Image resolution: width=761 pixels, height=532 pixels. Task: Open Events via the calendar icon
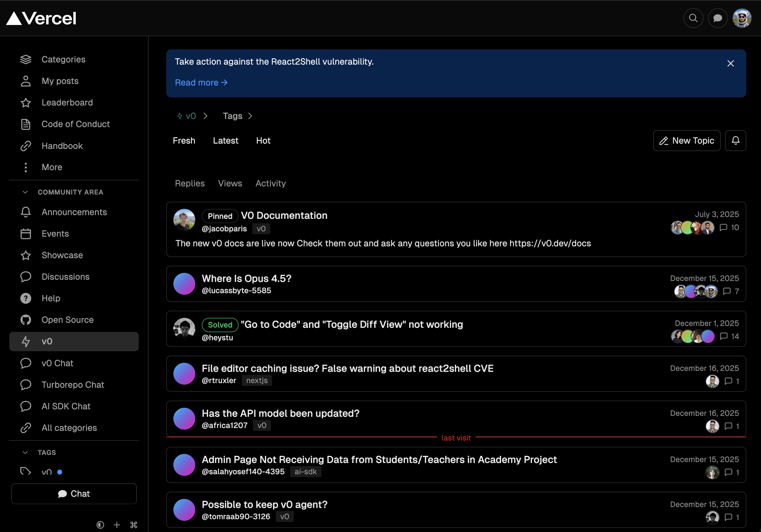click(x=26, y=234)
